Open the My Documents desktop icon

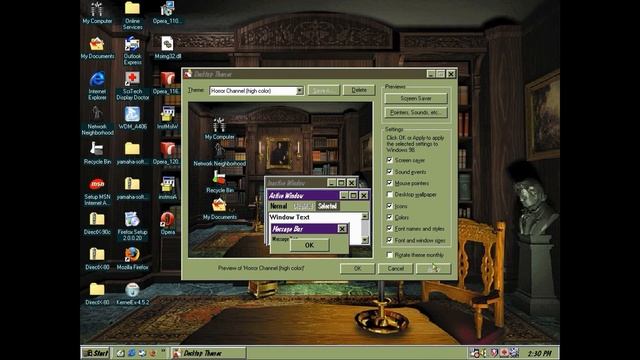tap(97, 48)
